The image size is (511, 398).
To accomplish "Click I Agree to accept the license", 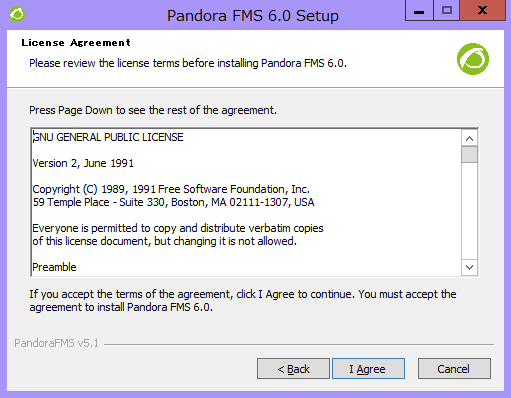I will (x=368, y=369).
